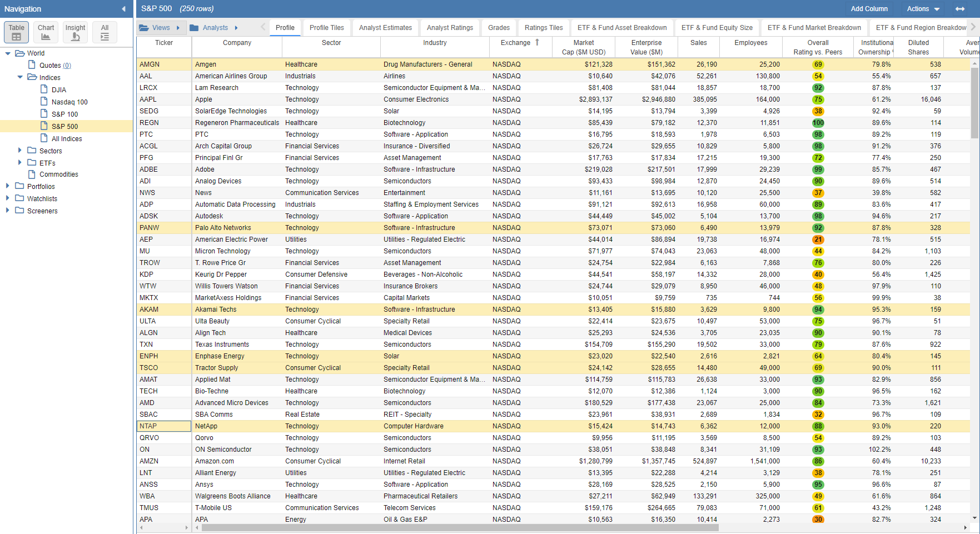
Task: Click AMGN rating badge 69
Action: (x=818, y=64)
